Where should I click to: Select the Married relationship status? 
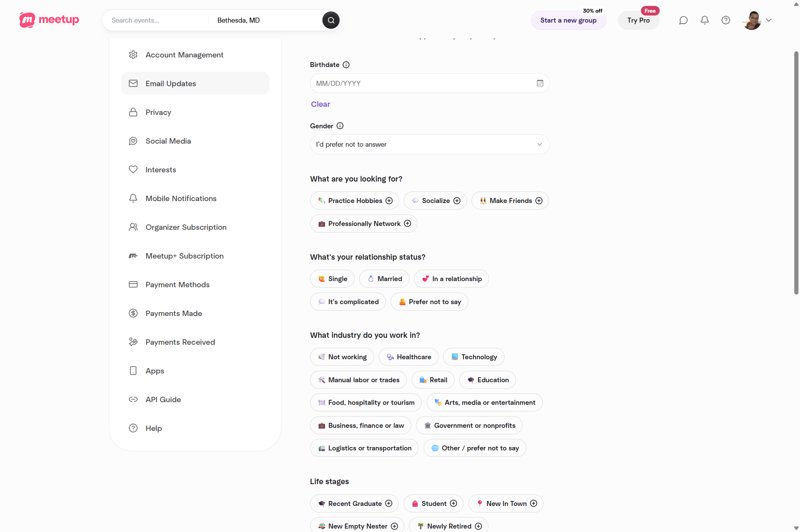tap(384, 279)
